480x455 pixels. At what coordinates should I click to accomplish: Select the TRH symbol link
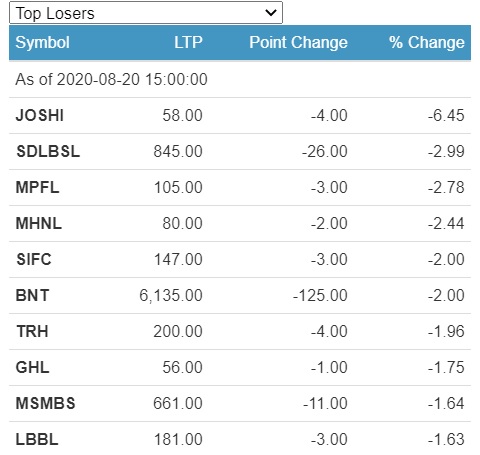[32, 331]
